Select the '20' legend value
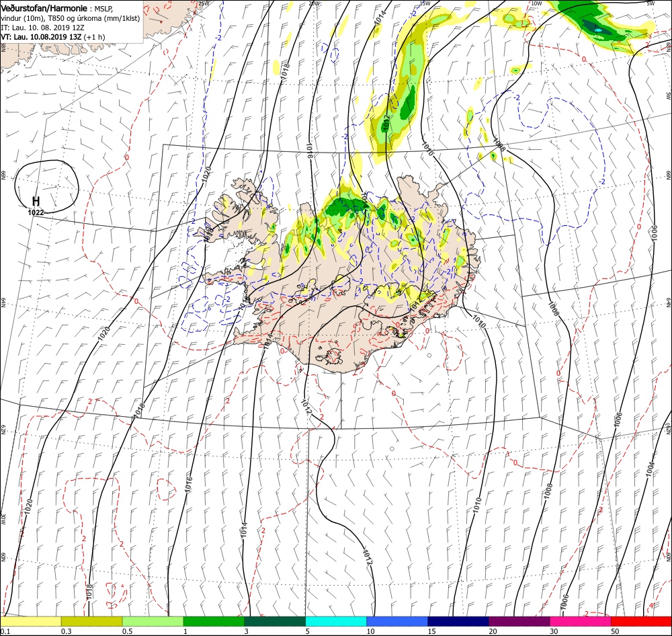Viewport: 672px width, 636px height. tap(493, 631)
